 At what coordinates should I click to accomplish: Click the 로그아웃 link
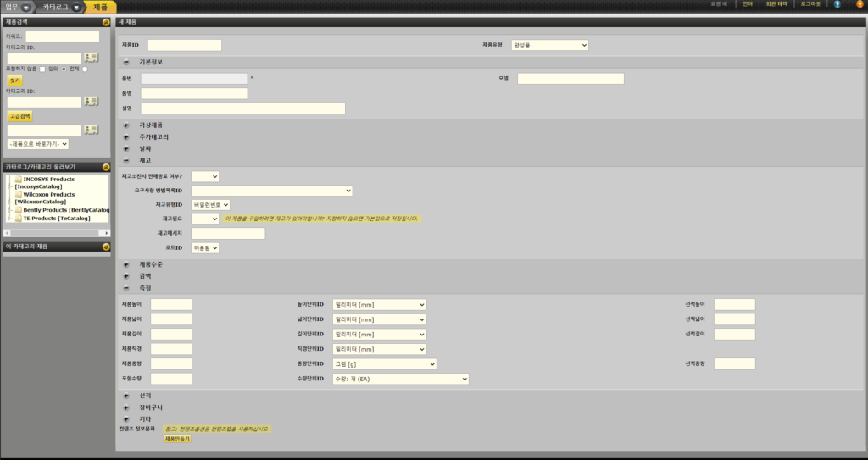coord(810,4)
